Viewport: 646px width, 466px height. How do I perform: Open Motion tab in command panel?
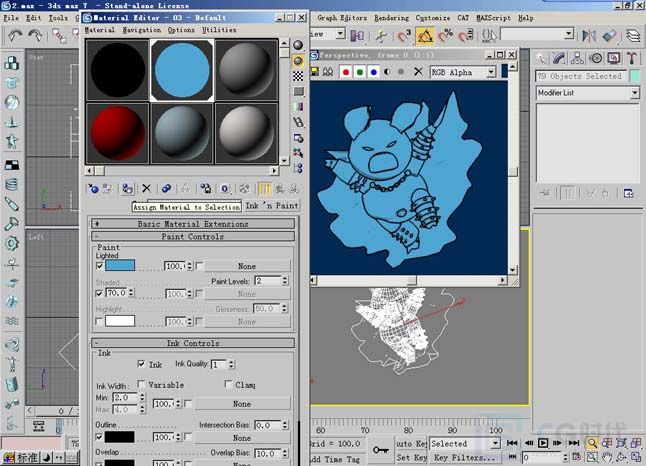pyautogui.click(x=596, y=58)
